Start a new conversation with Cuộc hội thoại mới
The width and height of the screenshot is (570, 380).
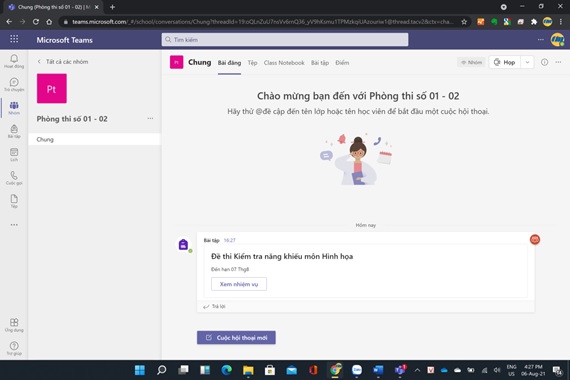(x=236, y=337)
